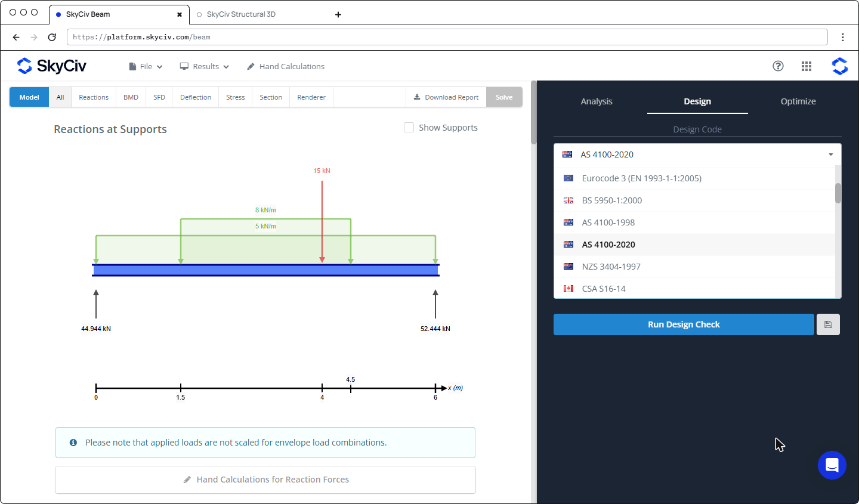859x504 pixels.
Task: Switch to the Analysis tab
Action: (x=597, y=101)
